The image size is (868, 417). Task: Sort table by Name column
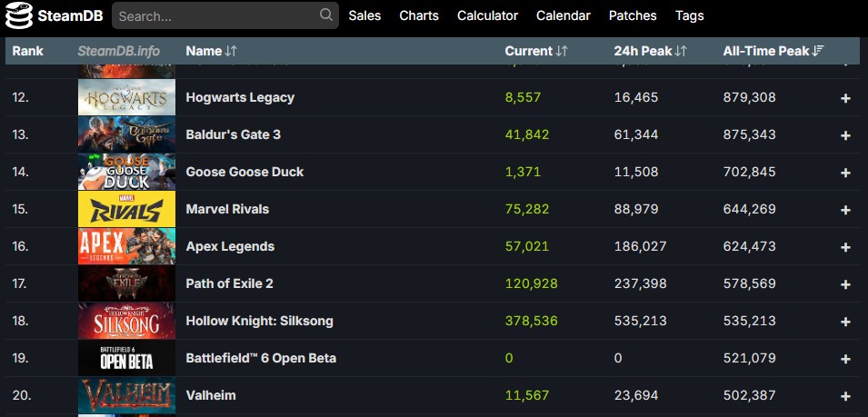click(x=212, y=51)
